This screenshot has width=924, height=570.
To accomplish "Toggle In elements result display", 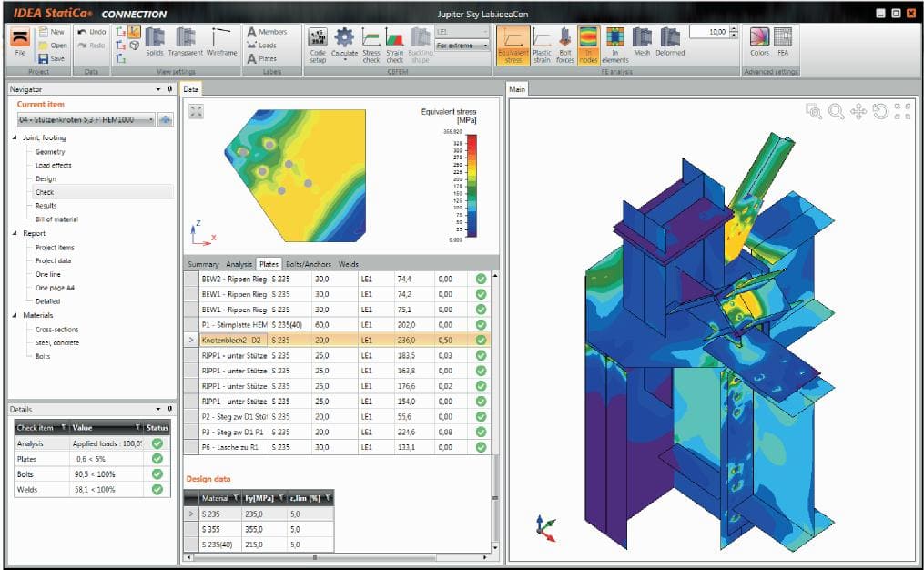I will (x=615, y=46).
